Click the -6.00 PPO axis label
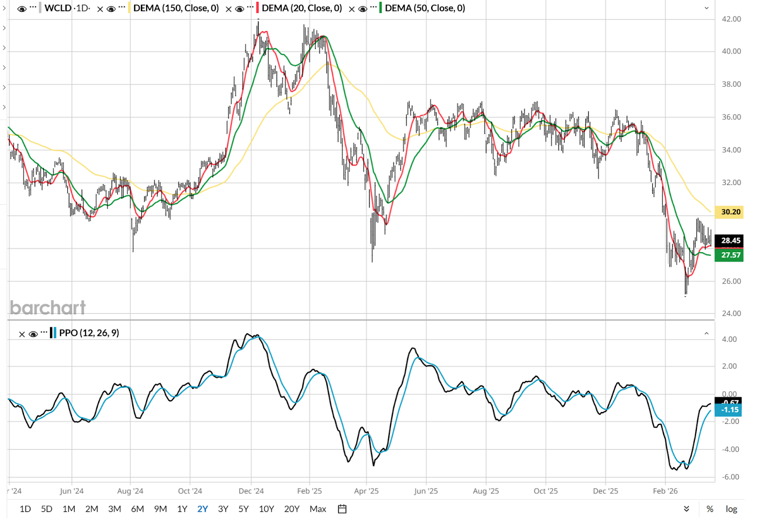This screenshot has width=769, height=532. click(x=731, y=477)
